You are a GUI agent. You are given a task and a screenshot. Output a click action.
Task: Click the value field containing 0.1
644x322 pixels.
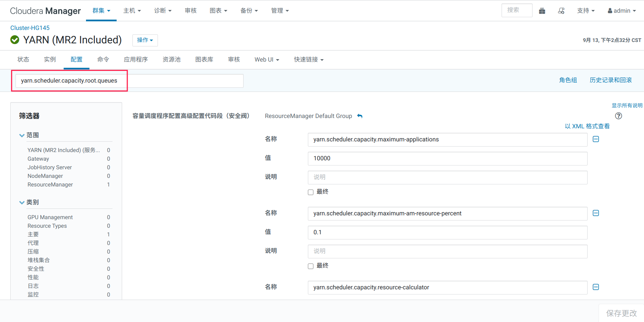[x=448, y=233]
